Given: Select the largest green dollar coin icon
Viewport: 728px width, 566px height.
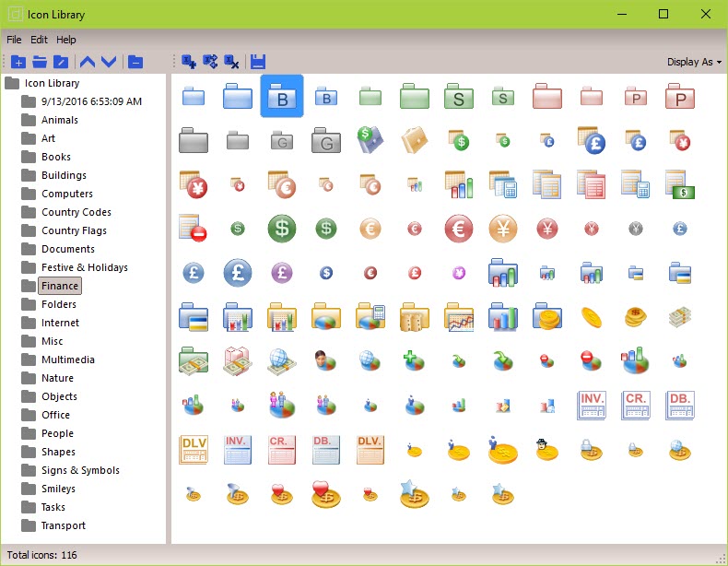Looking at the screenshot, I should (282, 229).
